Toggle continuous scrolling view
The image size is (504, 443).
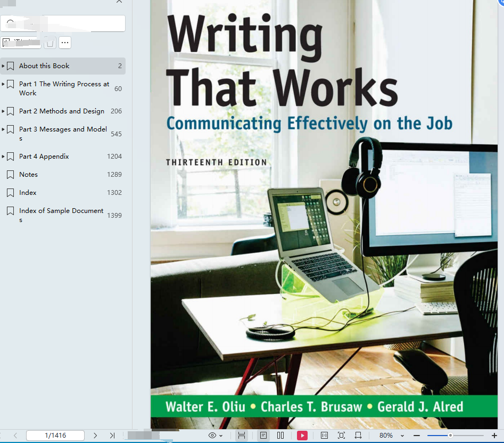click(242, 436)
